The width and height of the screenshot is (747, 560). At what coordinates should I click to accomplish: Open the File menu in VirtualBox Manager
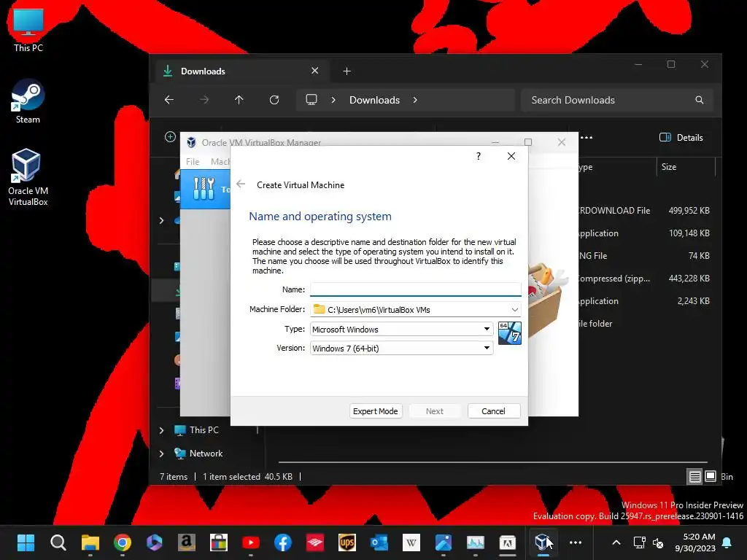tap(193, 162)
